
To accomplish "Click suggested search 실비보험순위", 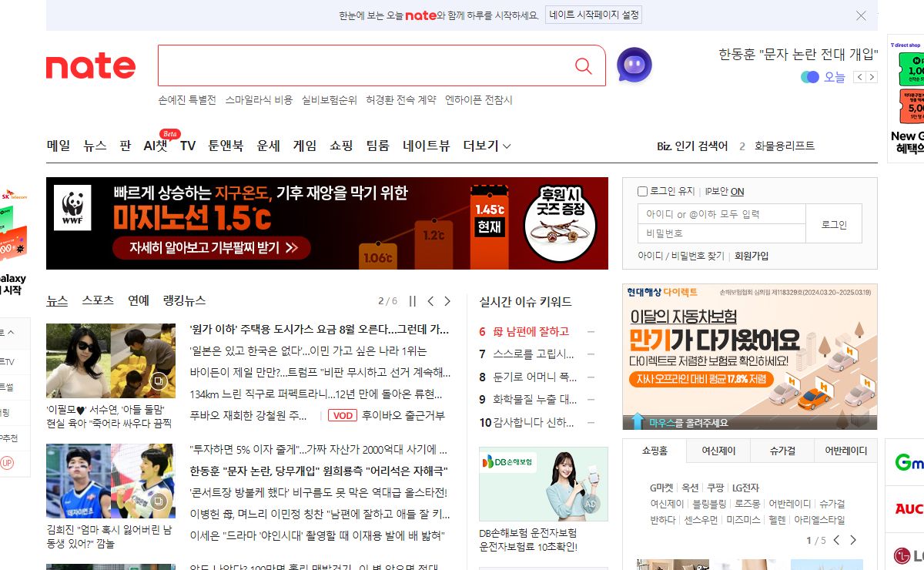I will click(330, 100).
